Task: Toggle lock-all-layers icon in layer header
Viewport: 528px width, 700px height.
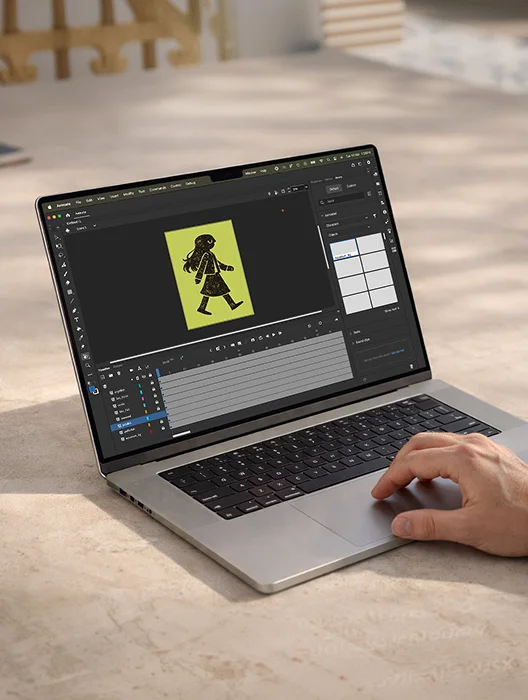Action: (x=150, y=375)
